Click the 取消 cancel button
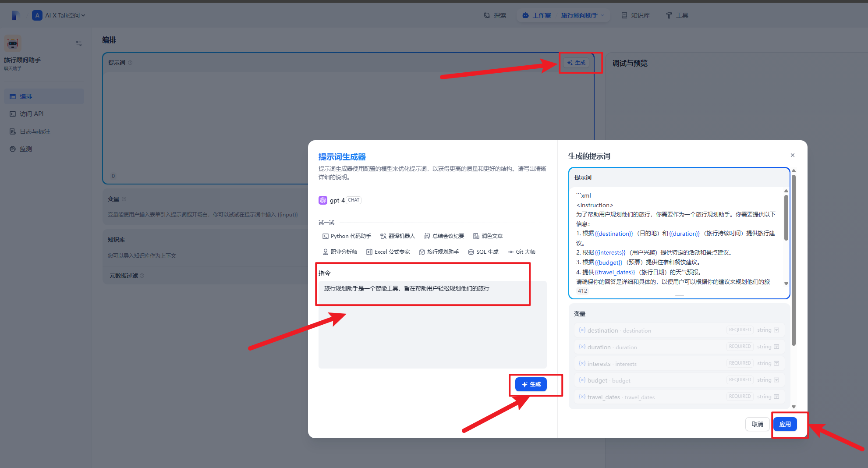 pyautogui.click(x=757, y=424)
